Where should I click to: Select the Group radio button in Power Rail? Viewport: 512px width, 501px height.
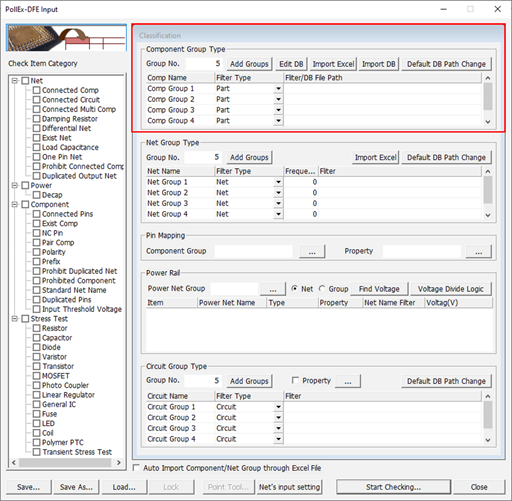[322, 289]
